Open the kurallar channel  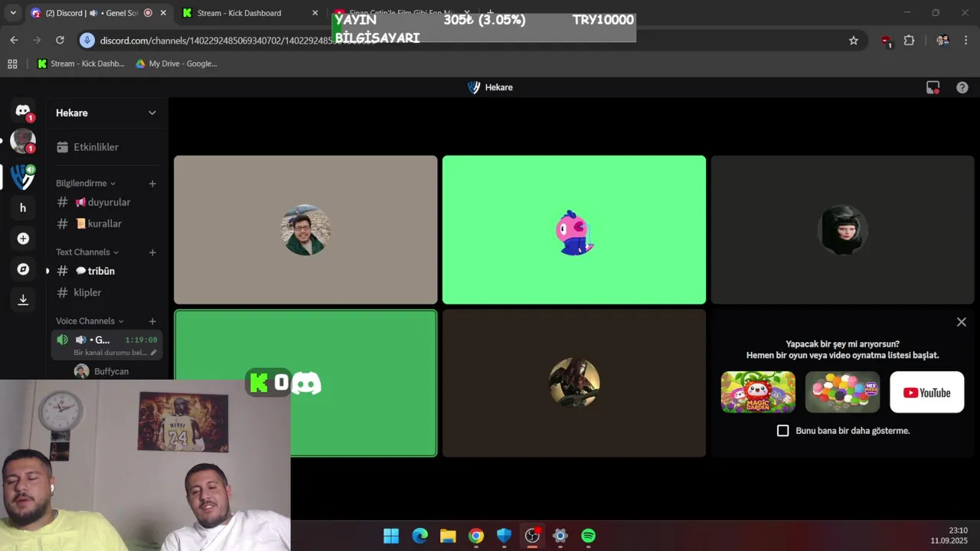pyautogui.click(x=106, y=223)
